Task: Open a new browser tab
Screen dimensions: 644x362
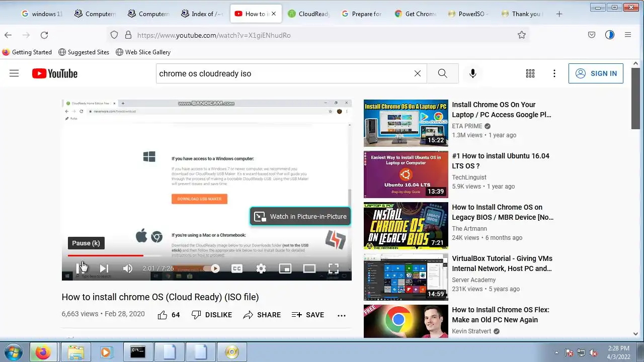Action: pos(559,14)
